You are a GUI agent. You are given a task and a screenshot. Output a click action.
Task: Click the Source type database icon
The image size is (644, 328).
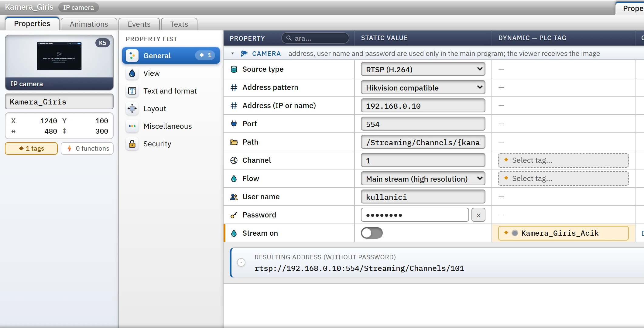[x=234, y=69]
